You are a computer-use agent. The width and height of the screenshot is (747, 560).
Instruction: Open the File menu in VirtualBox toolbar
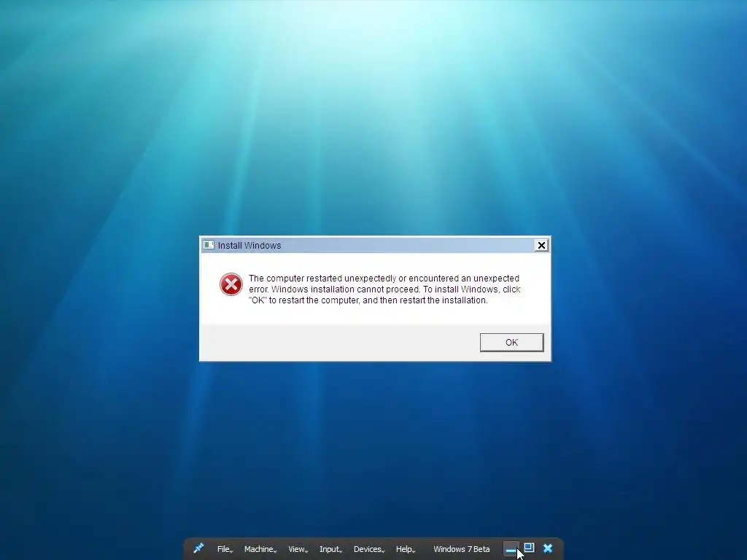click(225, 549)
